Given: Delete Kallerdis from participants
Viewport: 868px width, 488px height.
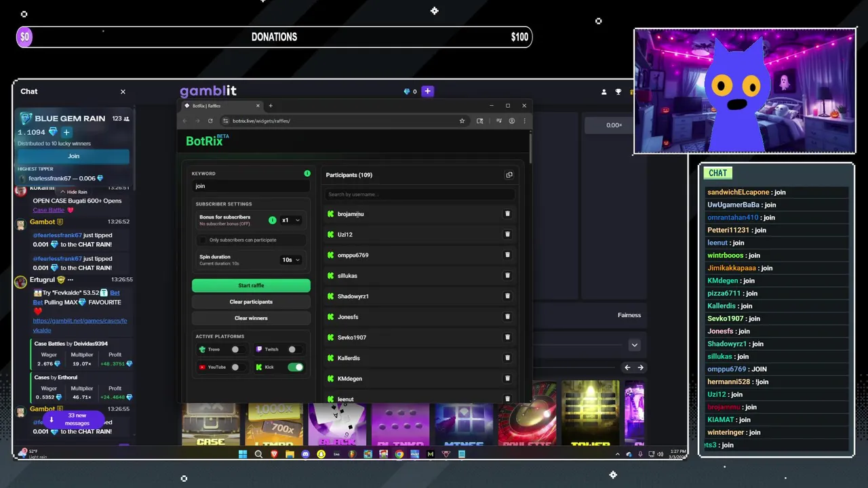Looking at the screenshot, I should [x=507, y=358].
